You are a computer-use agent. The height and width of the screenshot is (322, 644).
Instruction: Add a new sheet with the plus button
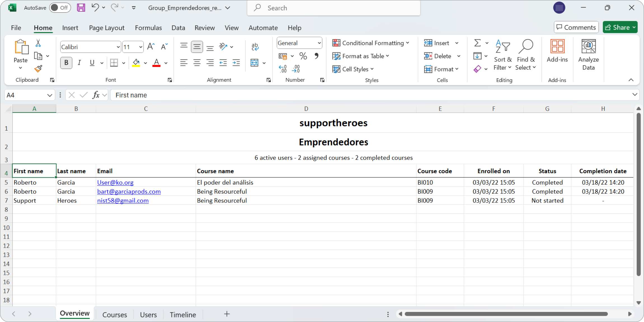(227, 314)
